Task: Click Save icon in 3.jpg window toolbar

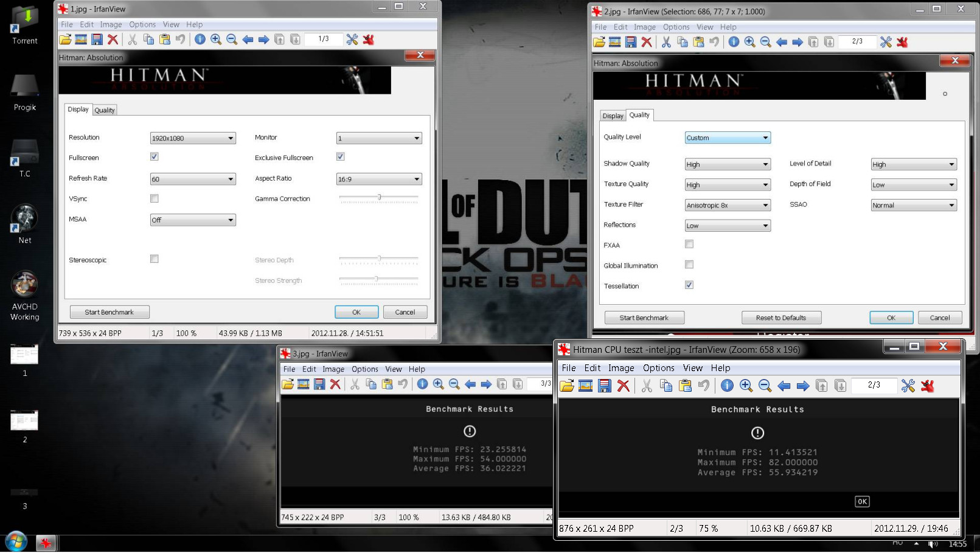Action: click(319, 384)
